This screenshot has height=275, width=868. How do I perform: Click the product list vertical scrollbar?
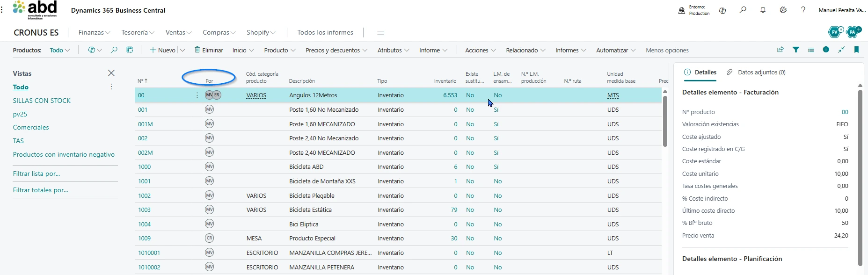(x=665, y=122)
